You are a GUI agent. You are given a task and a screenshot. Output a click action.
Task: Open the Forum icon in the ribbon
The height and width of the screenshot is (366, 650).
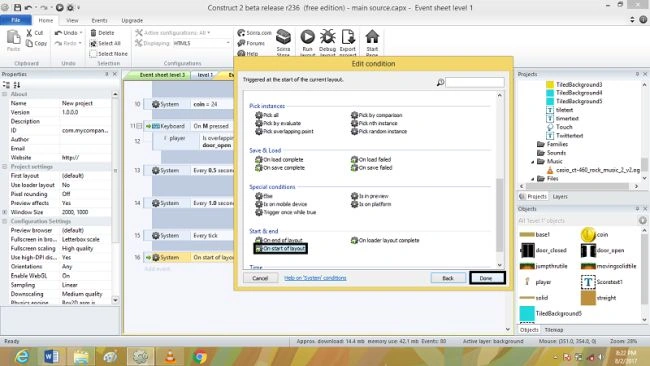pyautogui.click(x=241, y=43)
